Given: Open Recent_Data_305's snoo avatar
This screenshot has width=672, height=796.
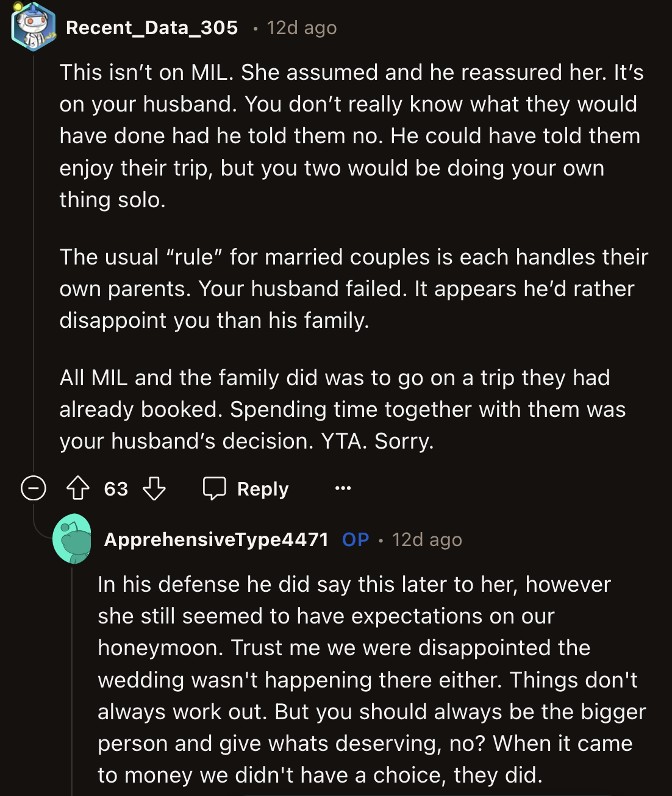Looking at the screenshot, I should (x=30, y=27).
